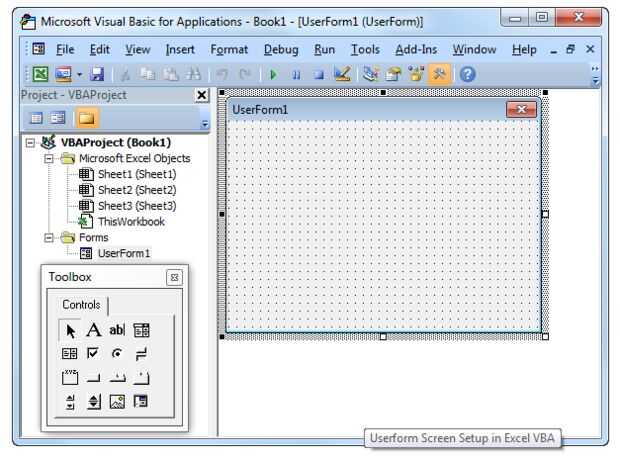
Task: Choose the OptionButton control tool
Action: 117,354
